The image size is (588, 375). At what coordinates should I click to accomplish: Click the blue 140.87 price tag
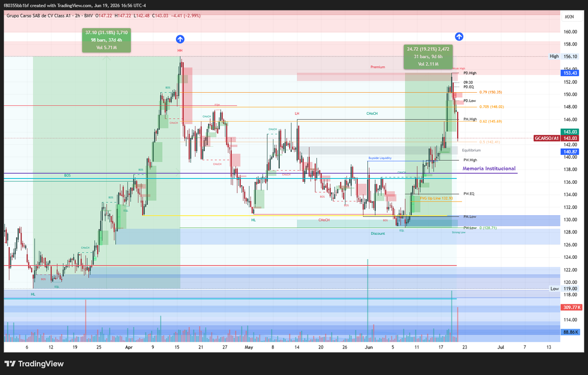pos(569,152)
